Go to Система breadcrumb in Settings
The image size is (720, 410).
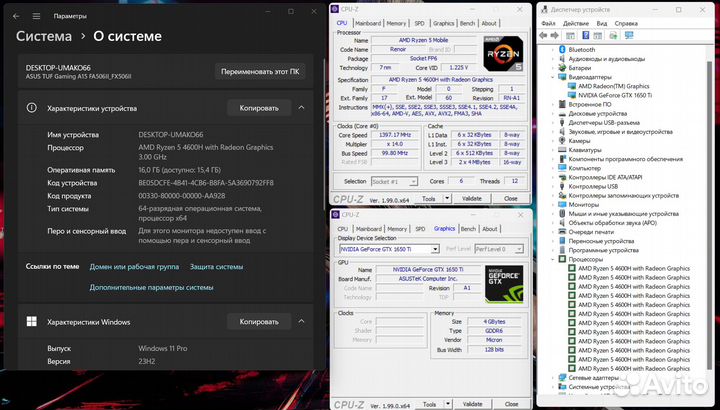[44, 36]
